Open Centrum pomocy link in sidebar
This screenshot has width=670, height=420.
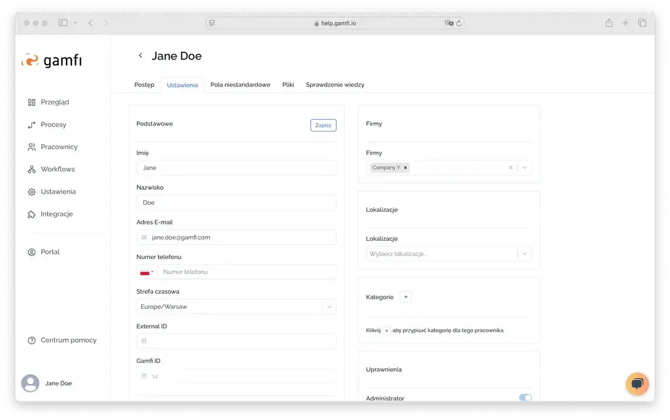pos(68,340)
